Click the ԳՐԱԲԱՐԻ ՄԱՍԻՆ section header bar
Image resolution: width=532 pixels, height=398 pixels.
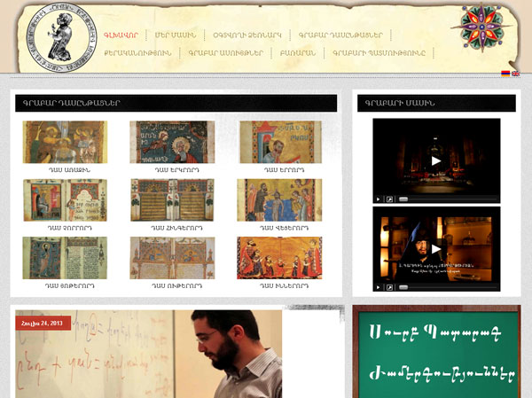tap(436, 103)
